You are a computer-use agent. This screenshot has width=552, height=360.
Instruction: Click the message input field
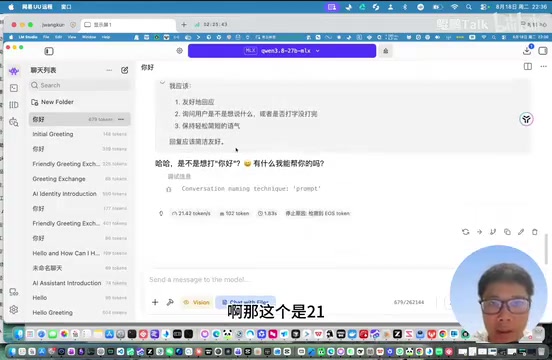click(x=299, y=280)
